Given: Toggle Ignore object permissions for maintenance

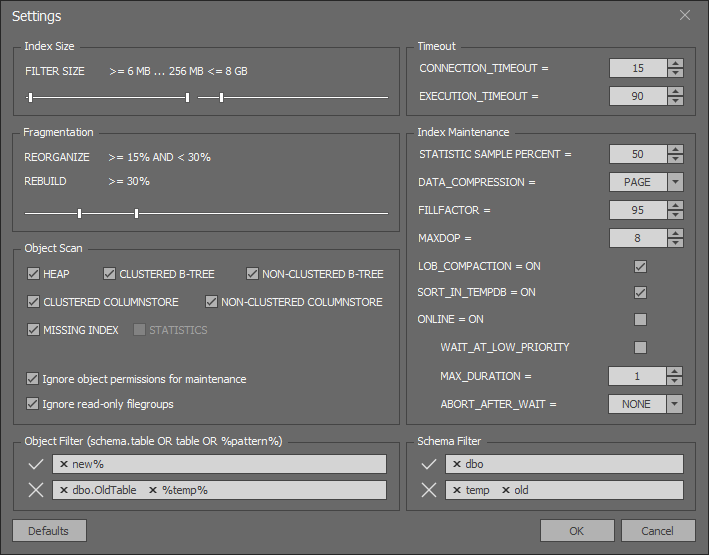Looking at the screenshot, I should click(x=33, y=379).
